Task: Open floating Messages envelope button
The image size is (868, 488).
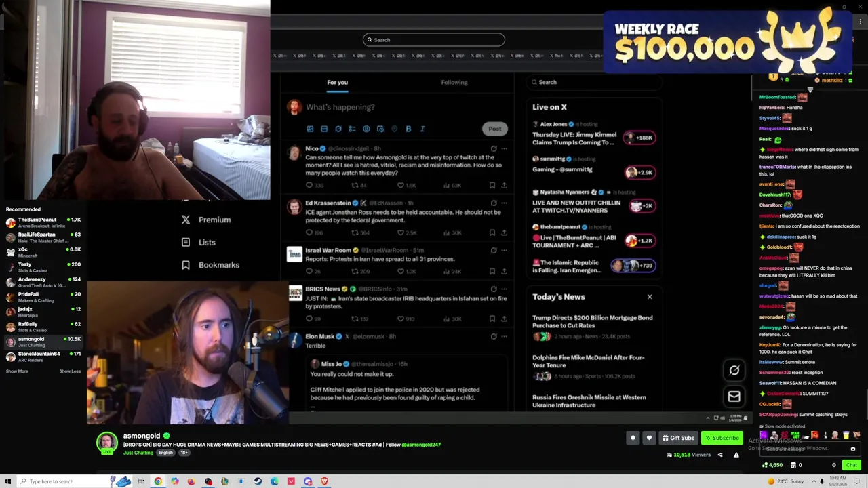Action: tap(734, 396)
